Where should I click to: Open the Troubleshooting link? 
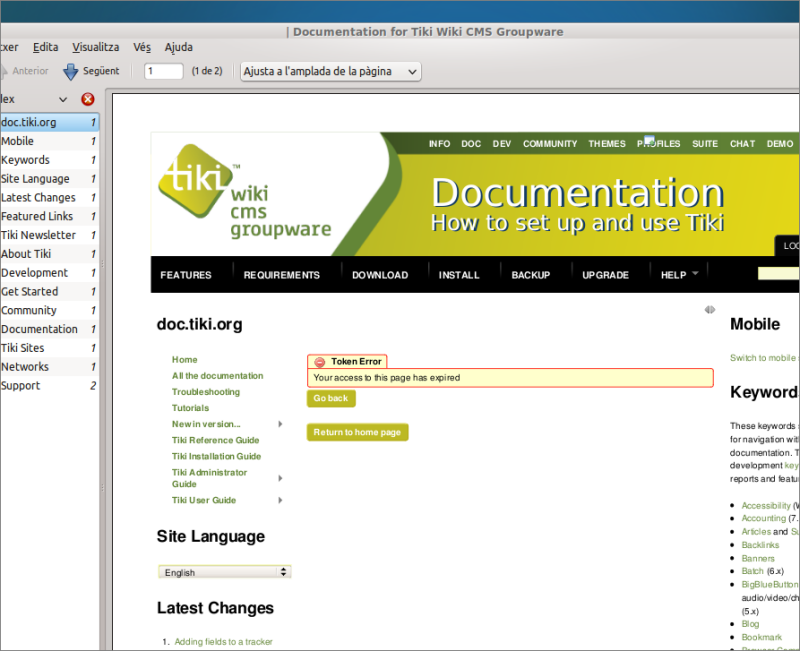tap(206, 392)
